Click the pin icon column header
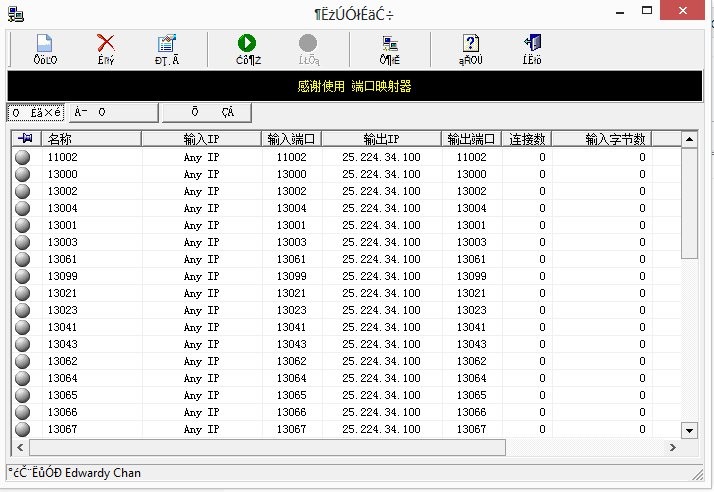 click(26, 138)
